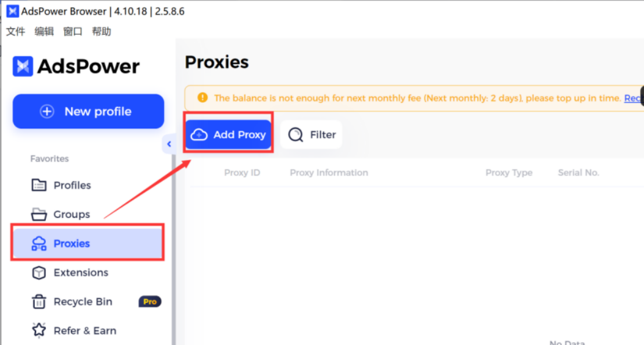Click the sidebar vertical scrollbar
This screenshot has width=644, height=345.
[174, 246]
